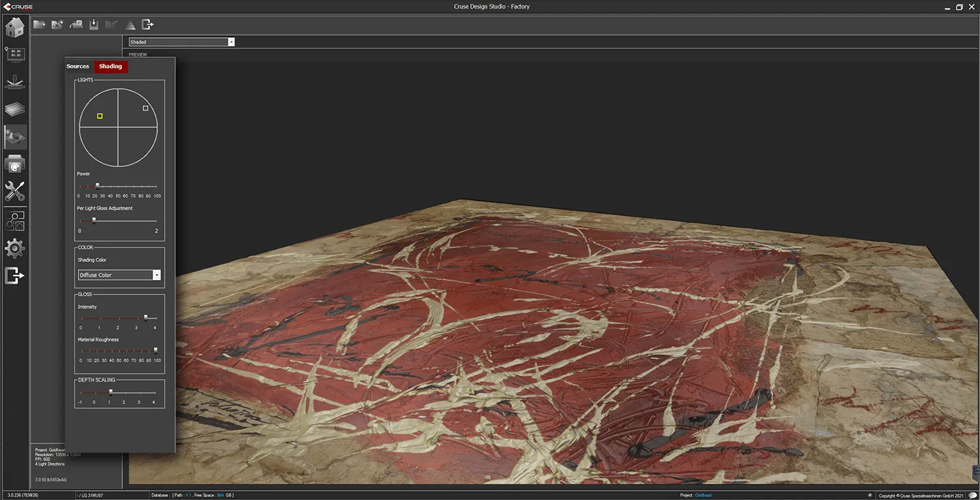The height and width of the screenshot is (500, 980).
Task: Open the print palette icon in sidebar
Action: (x=14, y=164)
